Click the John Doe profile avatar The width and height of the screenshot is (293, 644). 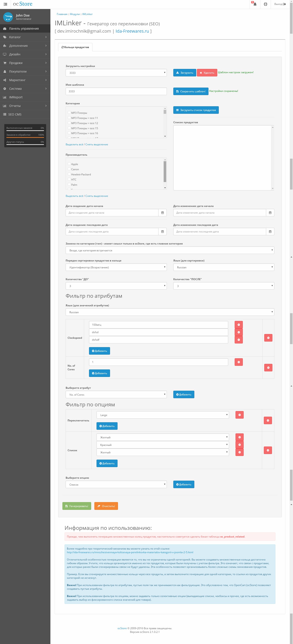tap(8, 17)
